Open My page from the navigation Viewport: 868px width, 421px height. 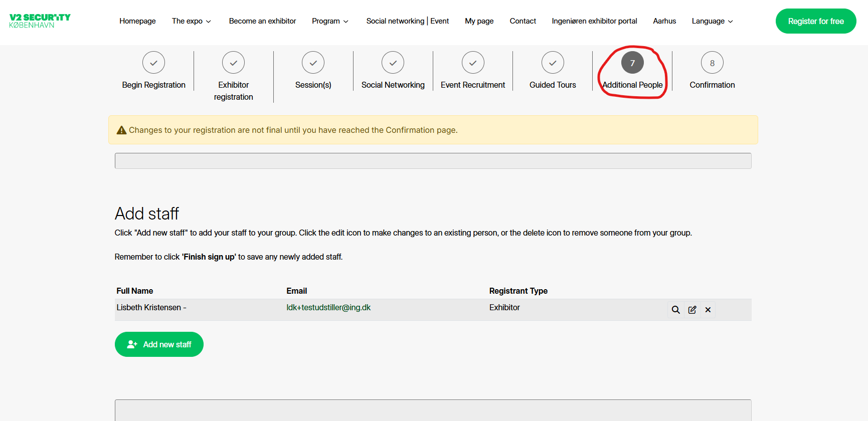[x=479, y=21]
